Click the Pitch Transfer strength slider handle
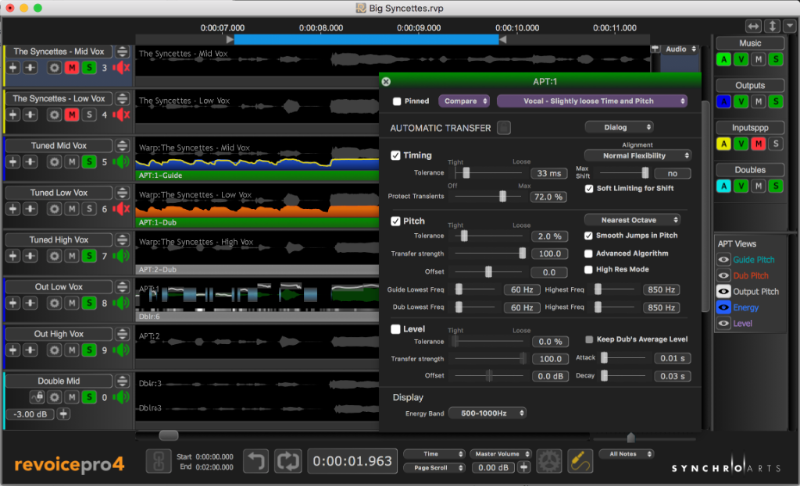 pos(522,253)
